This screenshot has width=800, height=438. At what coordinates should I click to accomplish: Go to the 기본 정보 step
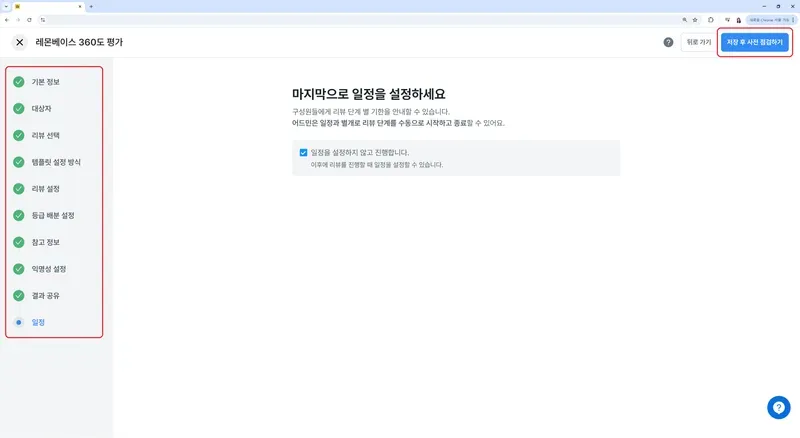click(x=45, y=82)
